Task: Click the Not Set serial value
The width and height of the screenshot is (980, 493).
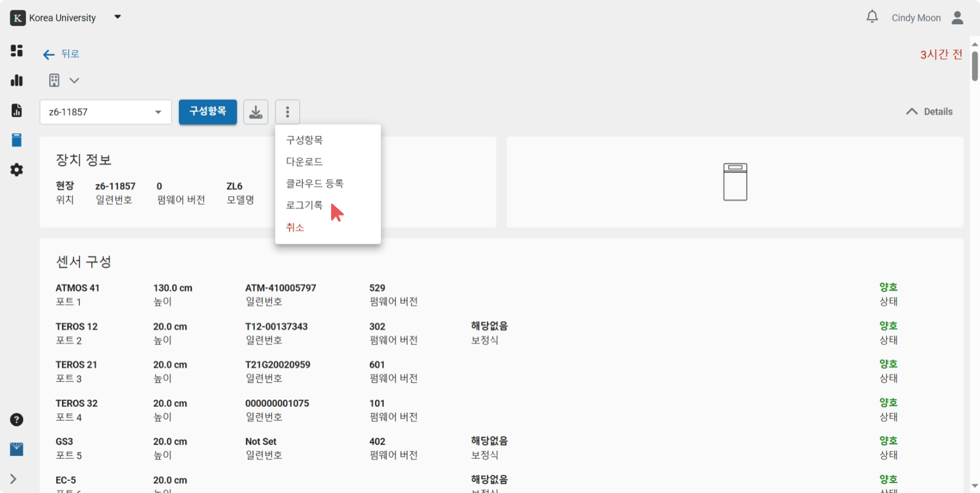Action: coord(261,442)
